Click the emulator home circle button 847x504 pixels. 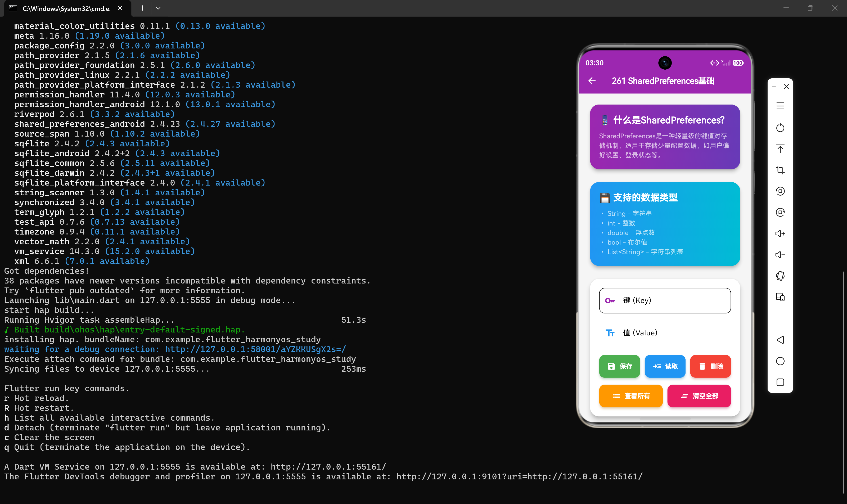coord(780,361)
